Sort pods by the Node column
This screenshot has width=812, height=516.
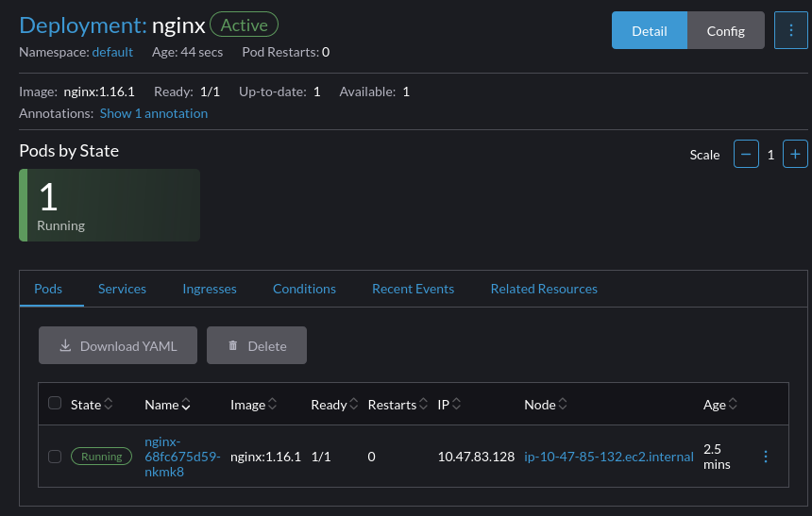click(546, 405)
